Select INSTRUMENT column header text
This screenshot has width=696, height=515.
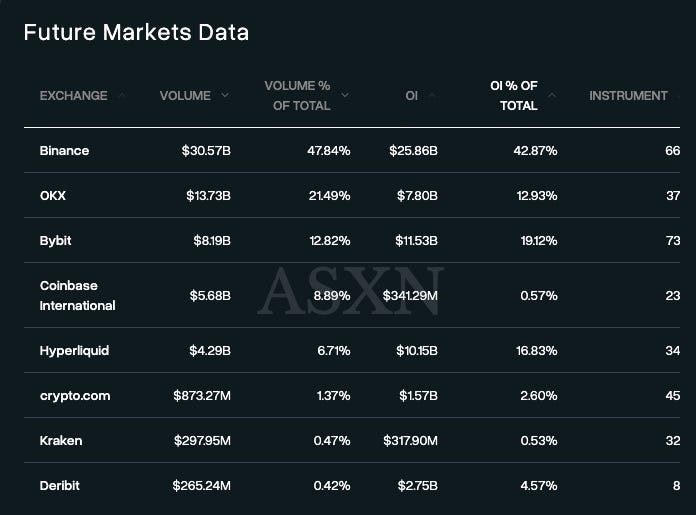pos(628,95)
